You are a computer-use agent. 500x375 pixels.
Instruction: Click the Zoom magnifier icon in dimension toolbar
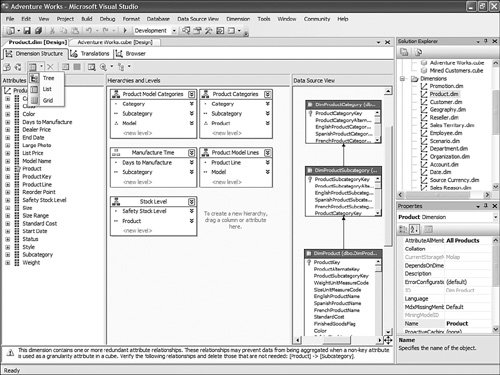(104, 67)
